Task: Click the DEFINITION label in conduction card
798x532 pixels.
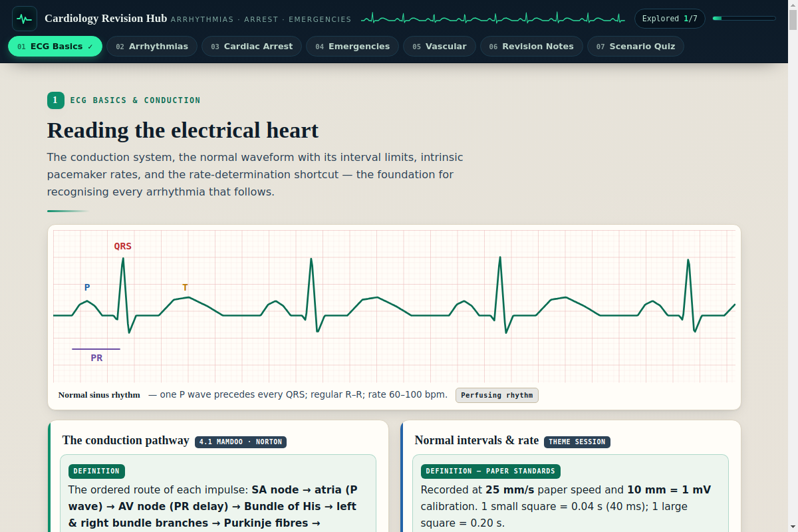Action: 96,471
